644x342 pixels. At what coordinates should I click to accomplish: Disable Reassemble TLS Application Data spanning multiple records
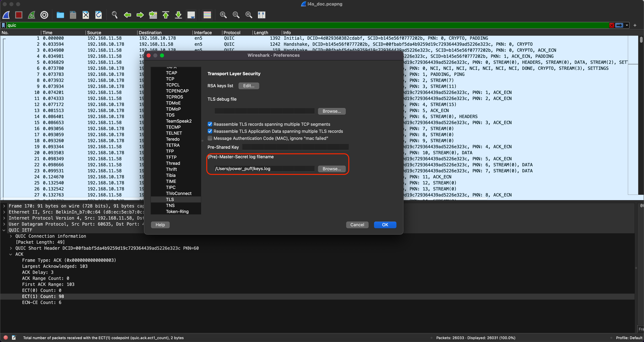coord(210,131)
